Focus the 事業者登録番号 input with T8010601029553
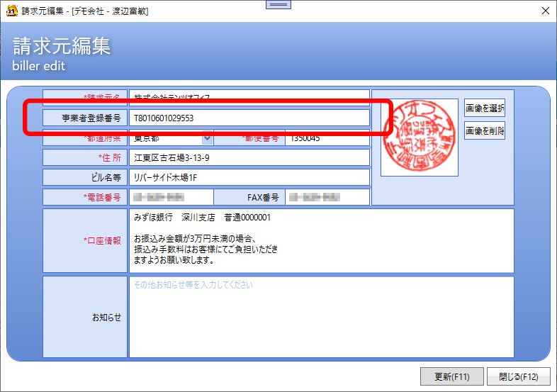Viewport: 557px width, 392px height. pos(248,118)
